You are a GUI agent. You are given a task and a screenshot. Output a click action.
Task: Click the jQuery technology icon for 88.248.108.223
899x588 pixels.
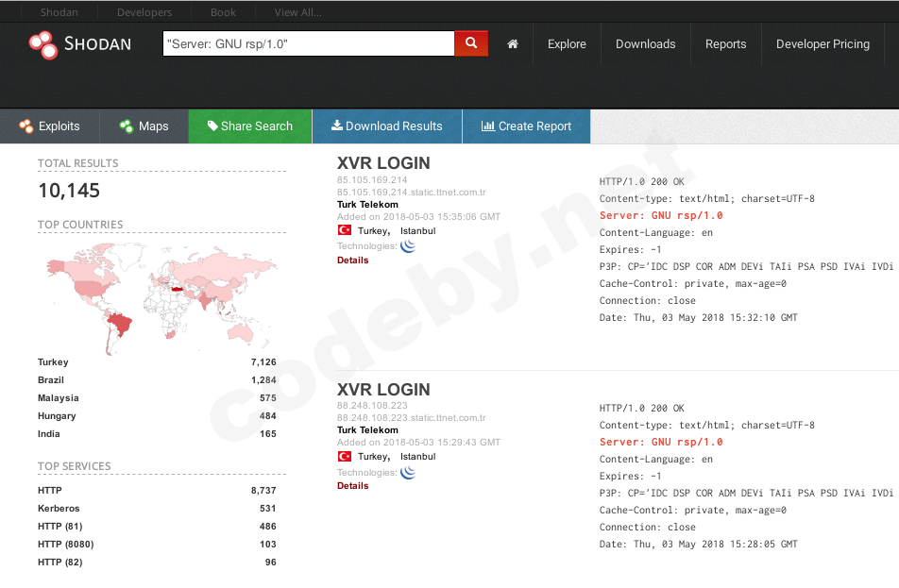pos(408,472)
